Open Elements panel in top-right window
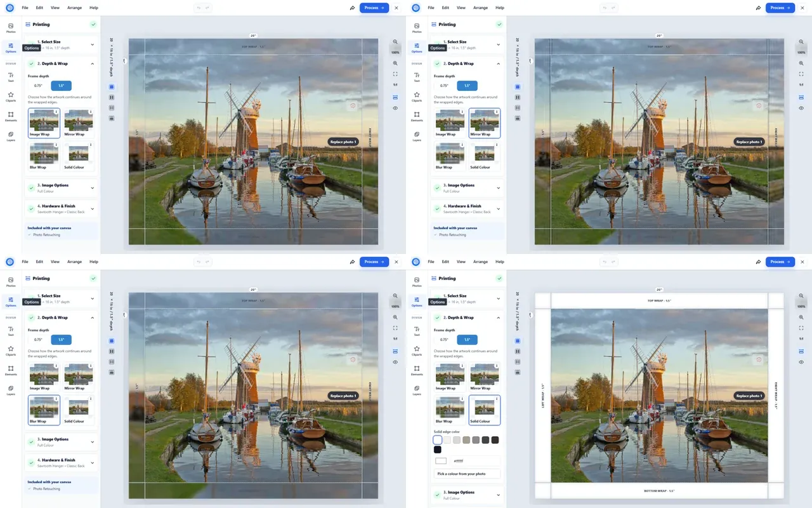Image resolution: width=812 pixels, height=508 pixels. [x=417, y=116]
